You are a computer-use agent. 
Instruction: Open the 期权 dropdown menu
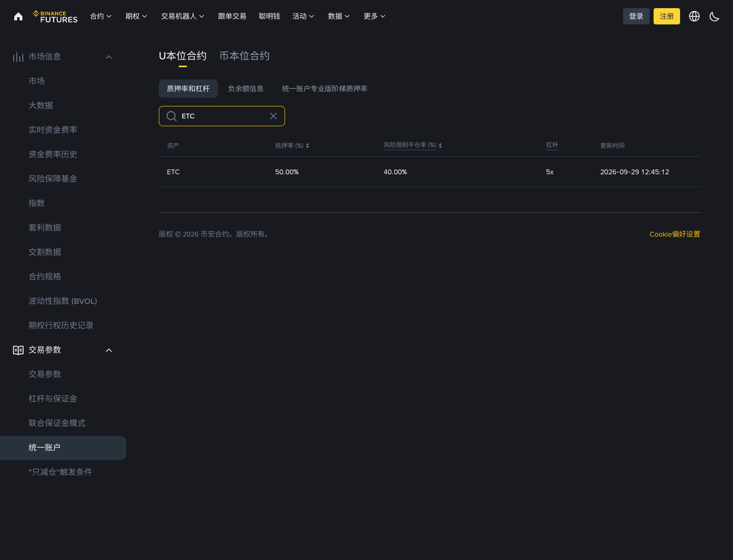136,16
